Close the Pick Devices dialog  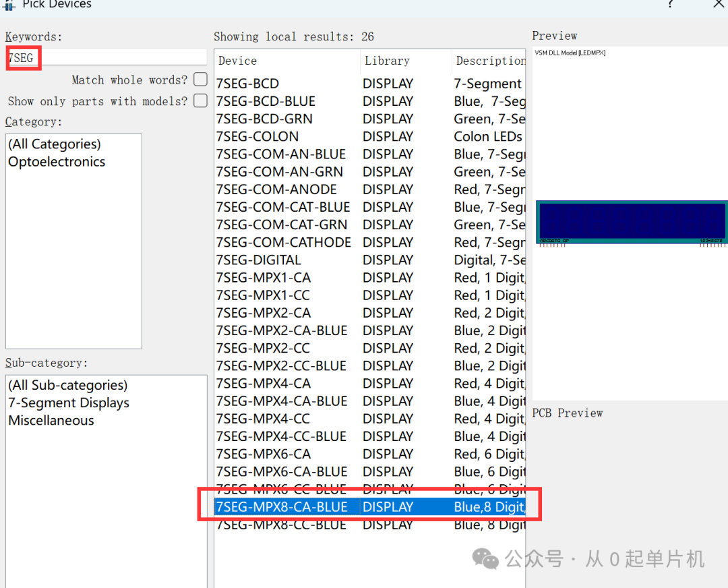pos(718,4)
